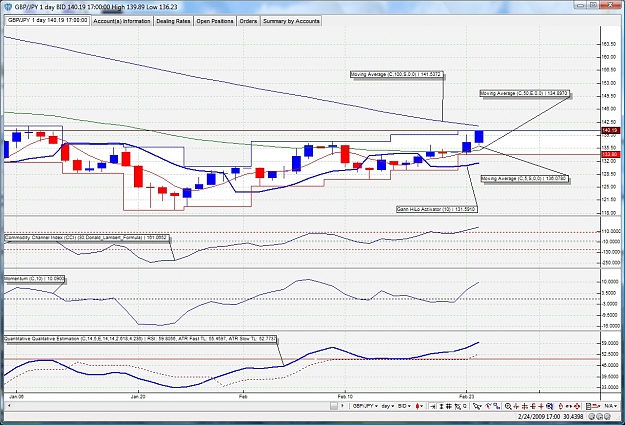This screenshot has width=625, height=425.
Task: Click the blue linked squares icon
Action: coord(497,406)
